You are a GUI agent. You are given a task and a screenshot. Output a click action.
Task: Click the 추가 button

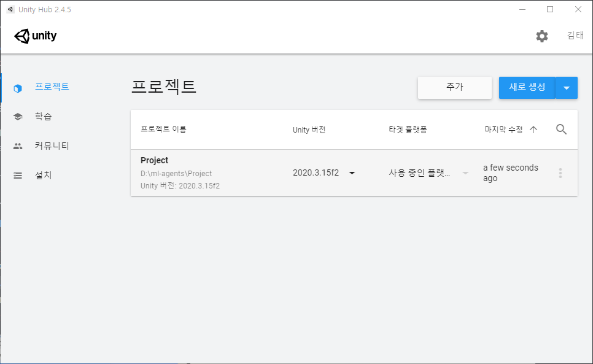click(x=455, y=88)
